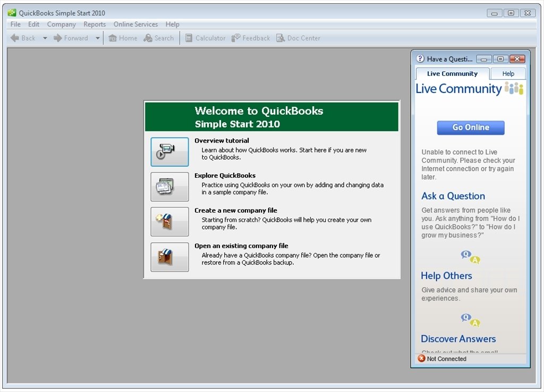The width and height of the screenshot is (544, 392).
Task: Open the Company menu
Action: (x=62, y=24)
